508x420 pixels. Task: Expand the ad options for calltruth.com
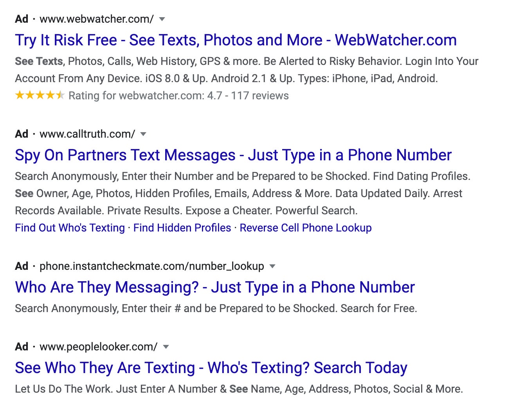click(x=143, y=134)
